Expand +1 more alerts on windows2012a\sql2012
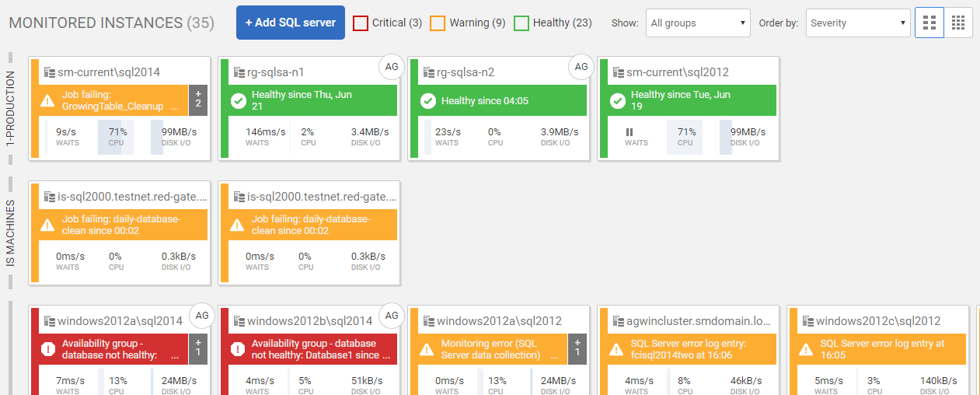Screen dimensions: 980x395 577,348
